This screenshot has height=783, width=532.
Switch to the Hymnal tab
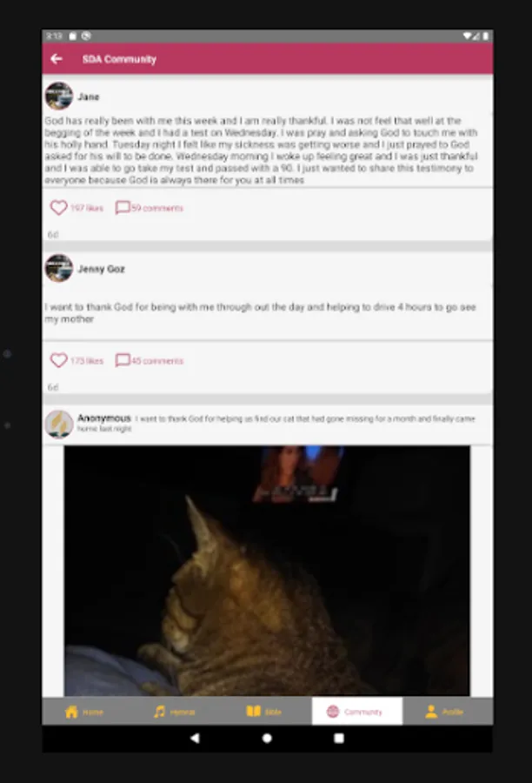pos(174,712)
